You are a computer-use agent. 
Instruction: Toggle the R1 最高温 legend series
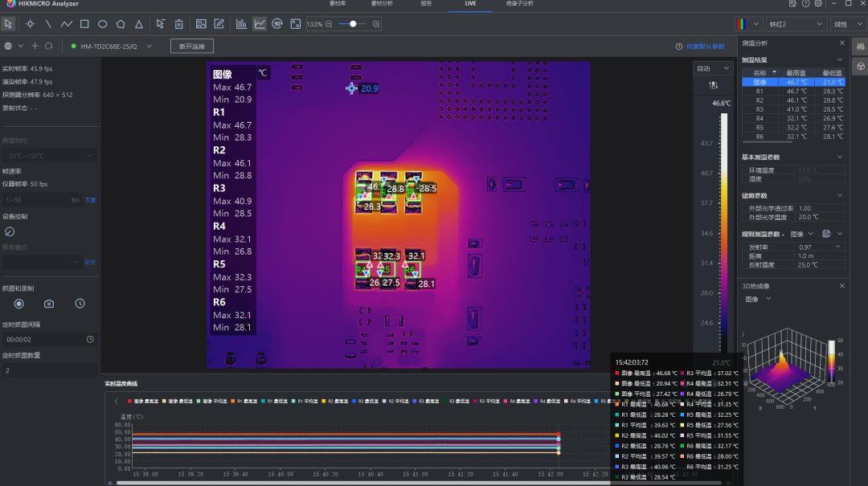click(x=244, y=401)
